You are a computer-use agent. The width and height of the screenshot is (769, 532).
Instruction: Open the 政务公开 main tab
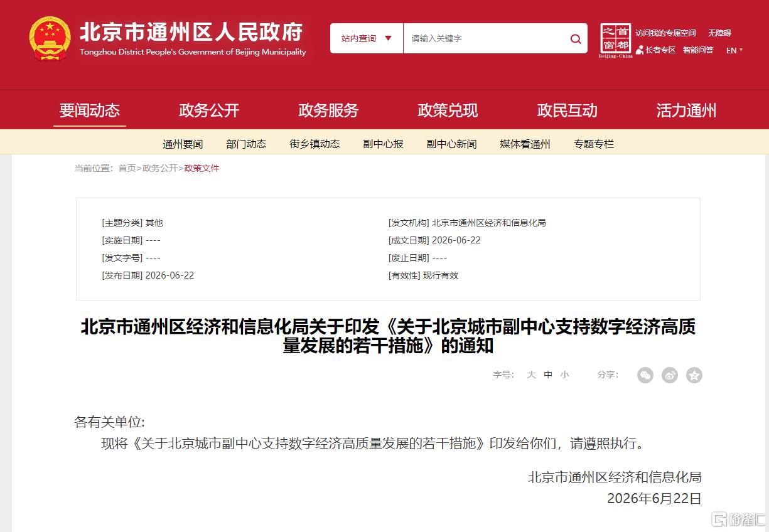pos(209,110)
